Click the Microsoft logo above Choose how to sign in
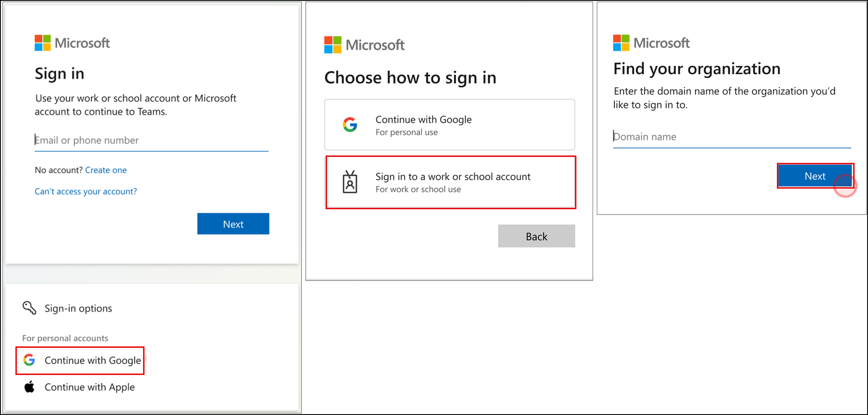The image size is (868, 415). coord(364,45)
